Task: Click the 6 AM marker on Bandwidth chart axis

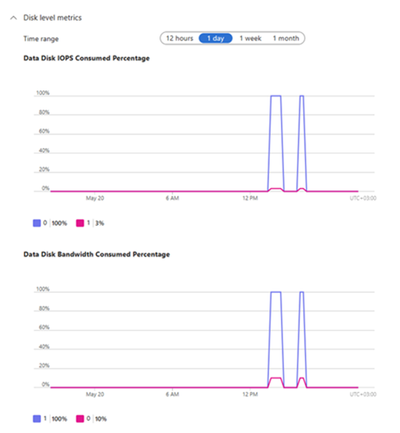Action: [172, 394]
